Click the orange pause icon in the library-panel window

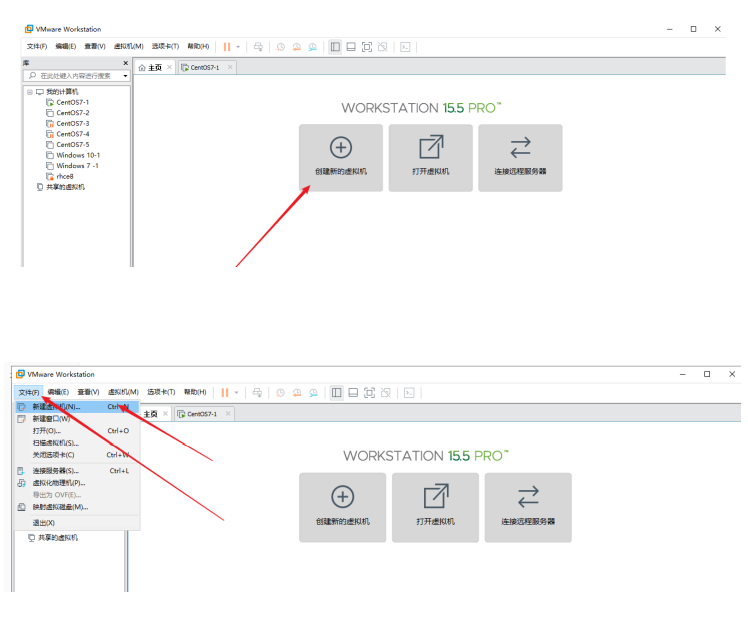(x=227, y=47)
